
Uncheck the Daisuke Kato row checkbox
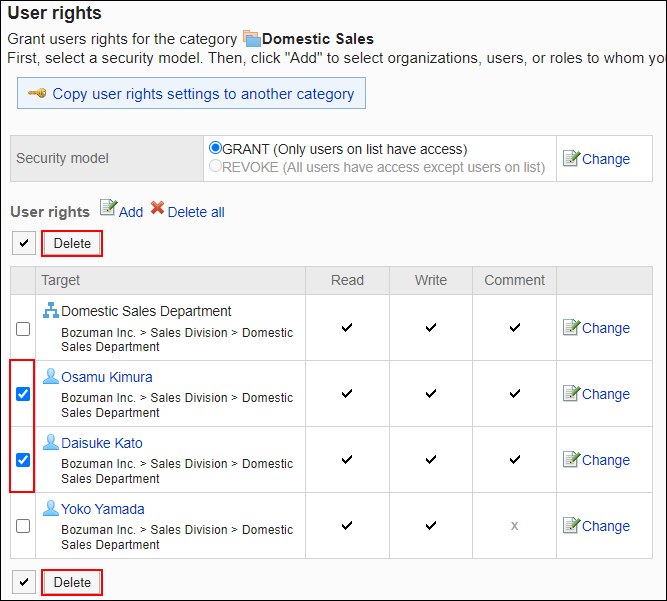pos(23,460)
